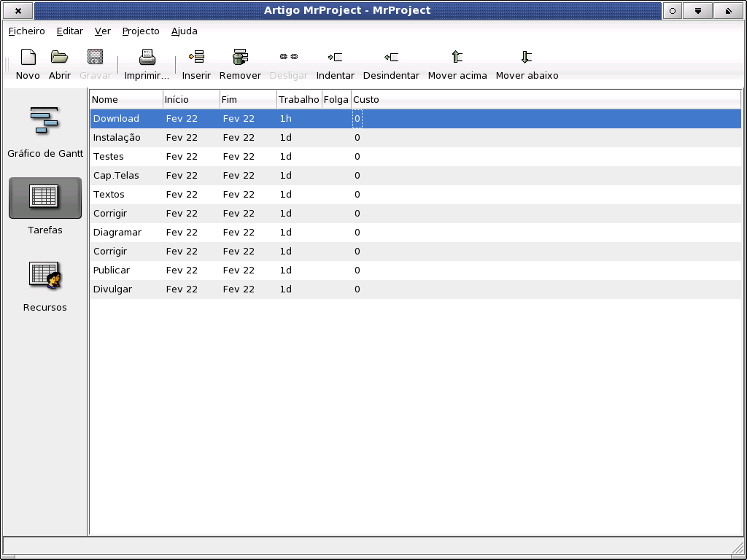The width and height of the screenshot is (747, 560).
Task: Select the Download task row
Action: pyautogui.click(x=415, y=119)
